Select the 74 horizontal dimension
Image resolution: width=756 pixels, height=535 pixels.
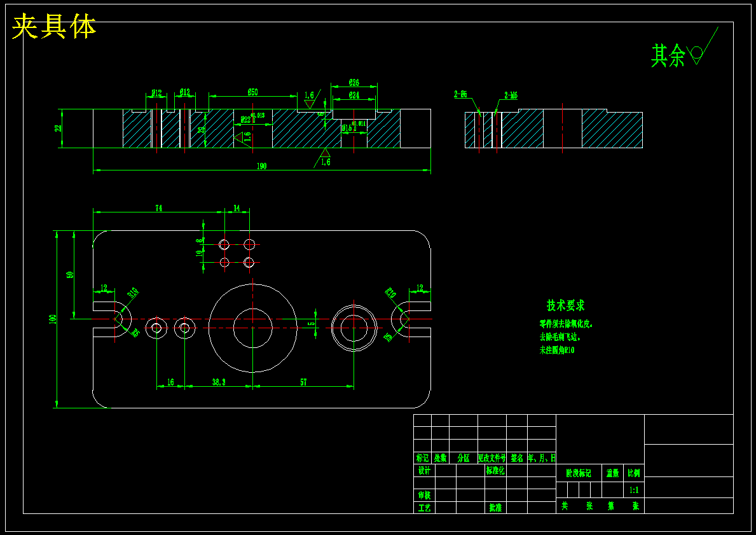pos(158,208)
